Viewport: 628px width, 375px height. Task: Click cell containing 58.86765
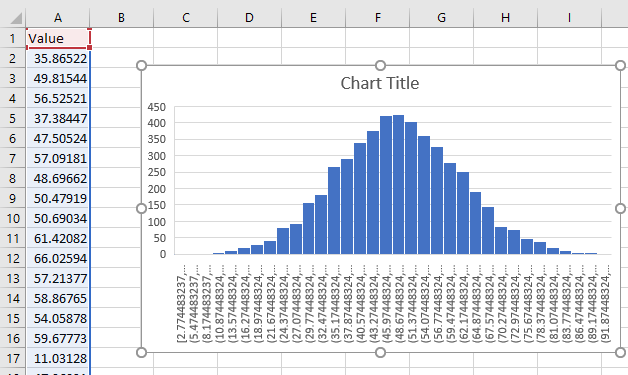58,298
